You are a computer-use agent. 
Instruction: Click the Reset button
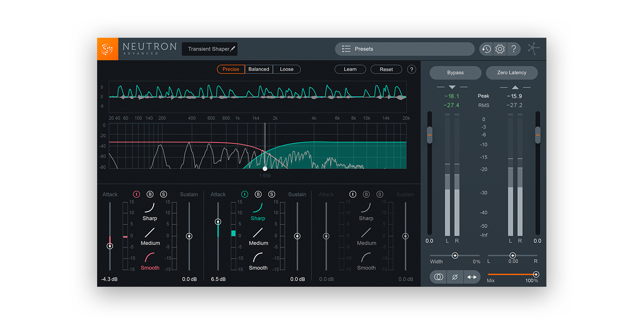pos(386,69)
